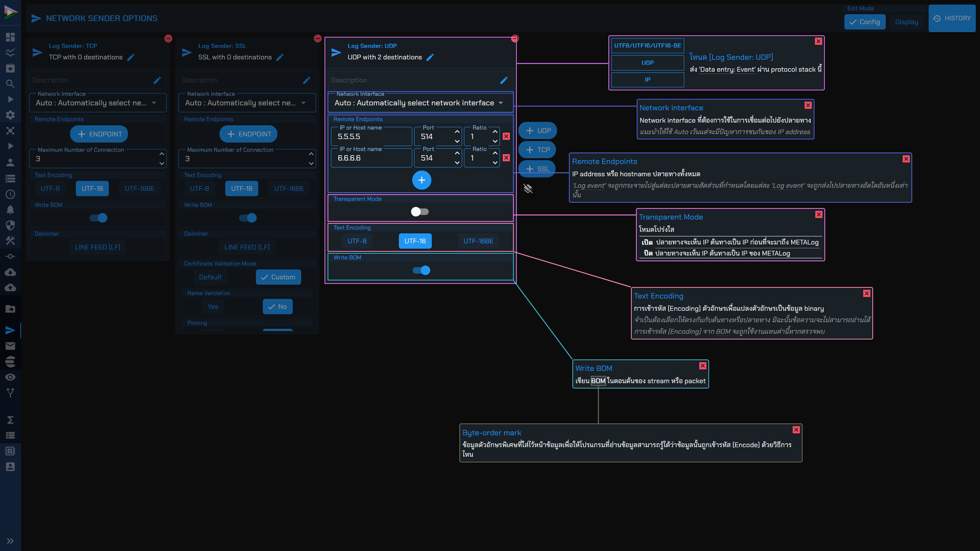Toggle Transparent Mode switch in UDP sender
Viewport: 980px width, 551px height.
420,212
